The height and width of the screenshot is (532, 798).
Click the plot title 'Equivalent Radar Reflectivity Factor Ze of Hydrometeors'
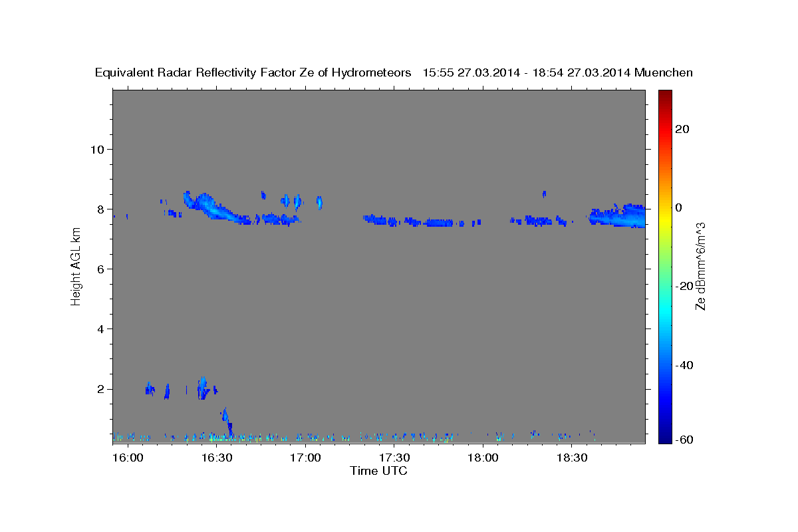[253, 73]
